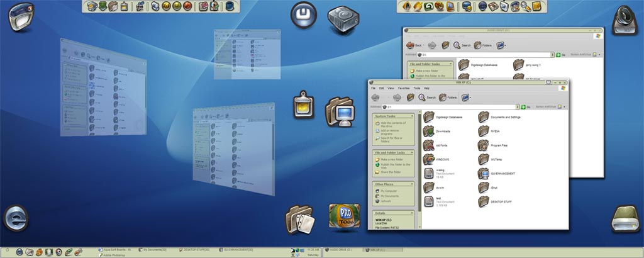Open the Documents and Settings folder
644x258 pixels.
pyautogui.click(x=499, y=117)
